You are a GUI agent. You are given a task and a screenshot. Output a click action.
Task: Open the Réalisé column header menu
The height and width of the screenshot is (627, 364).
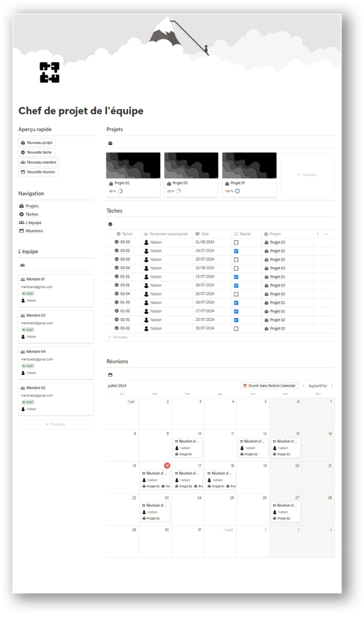click(x=247, y=234)
